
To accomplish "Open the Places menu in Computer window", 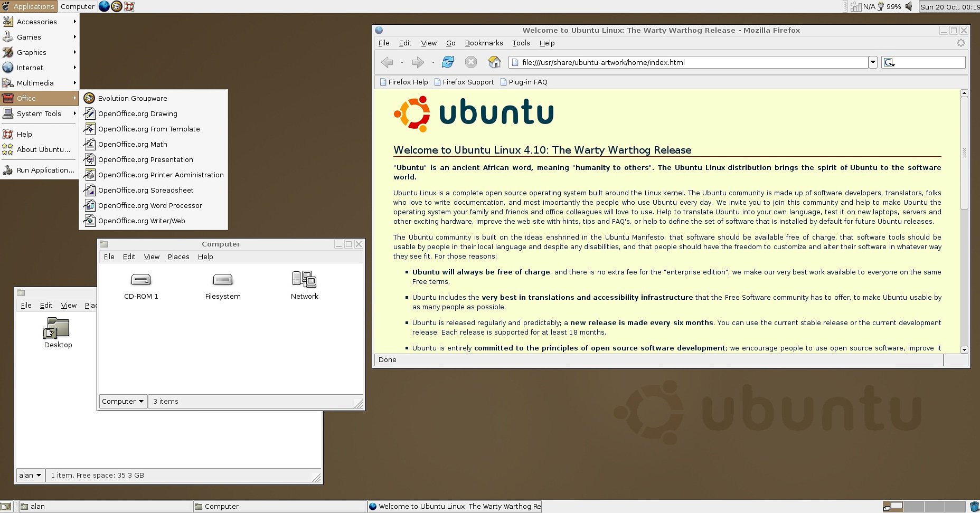I will pyautogui.click(x=178, y=257).
